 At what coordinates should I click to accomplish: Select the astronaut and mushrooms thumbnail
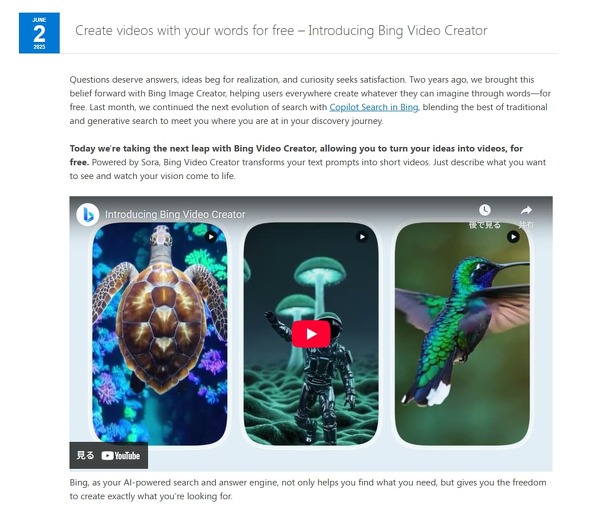click(311, 334)
